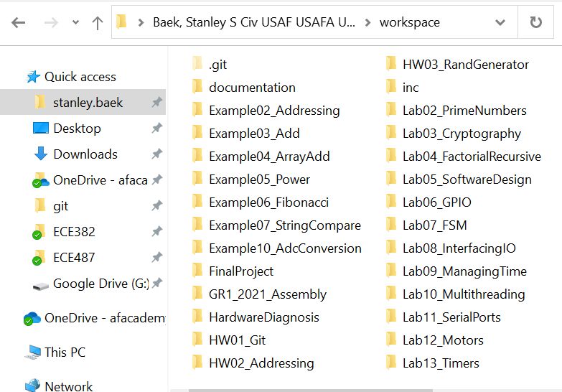Click the horizontal scrollbar below file list
Image resolution: width=562 pixels, height=392 pixels.
(310, 391)
